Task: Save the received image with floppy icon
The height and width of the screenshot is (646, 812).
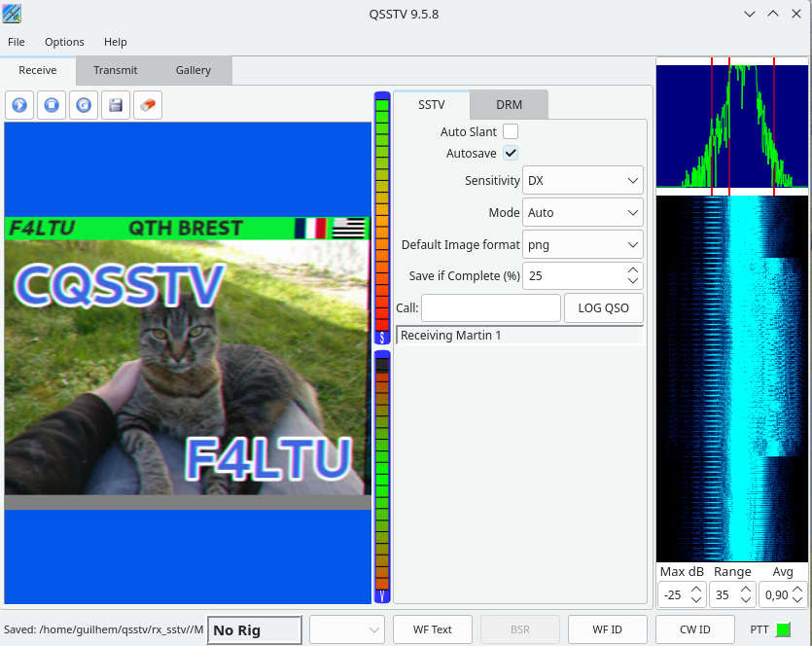Action: (x=116, y=105)
